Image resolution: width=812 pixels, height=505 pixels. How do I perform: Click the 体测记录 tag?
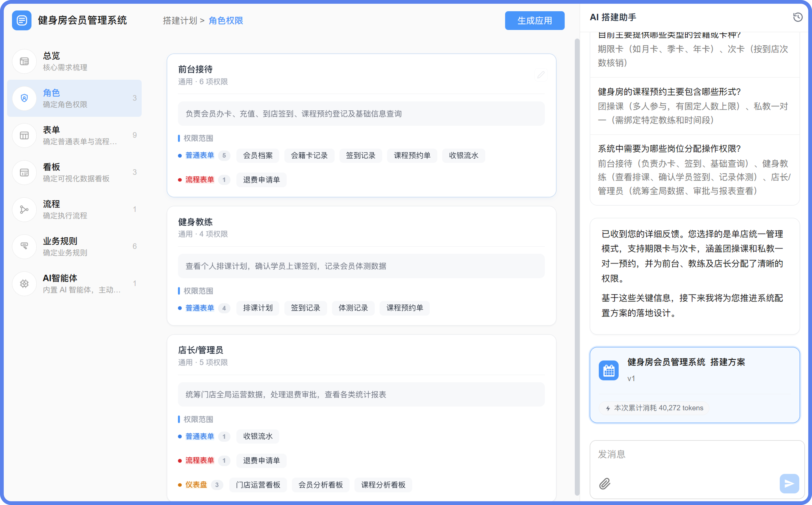(353, 308)
